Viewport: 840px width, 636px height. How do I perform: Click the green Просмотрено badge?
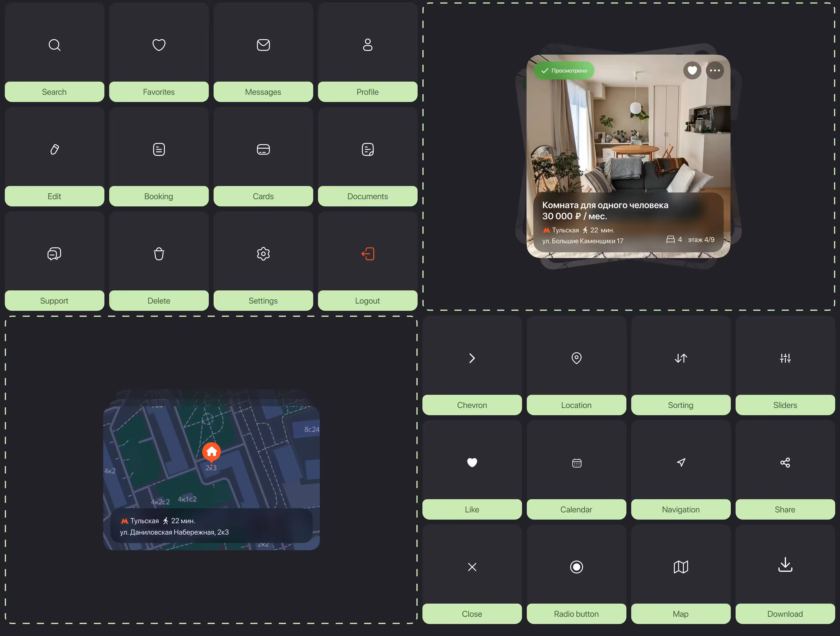(x=564, y=71)
